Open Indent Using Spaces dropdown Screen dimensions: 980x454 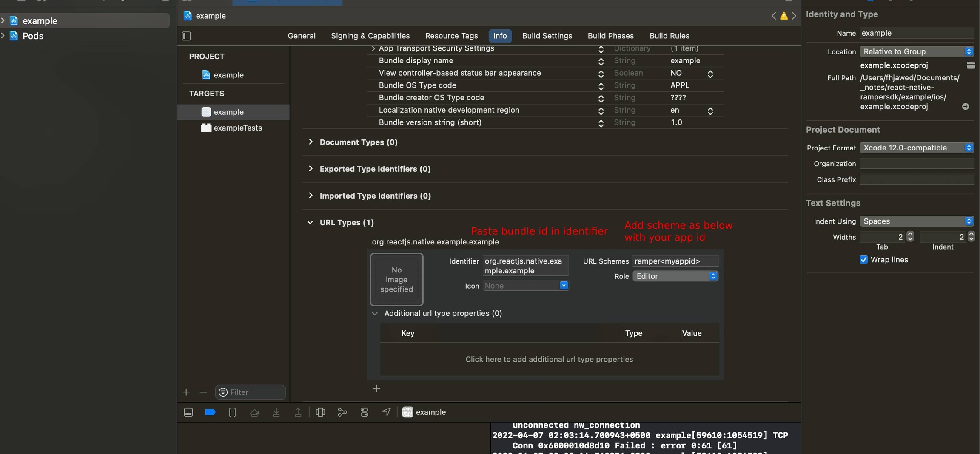point(917,221)
